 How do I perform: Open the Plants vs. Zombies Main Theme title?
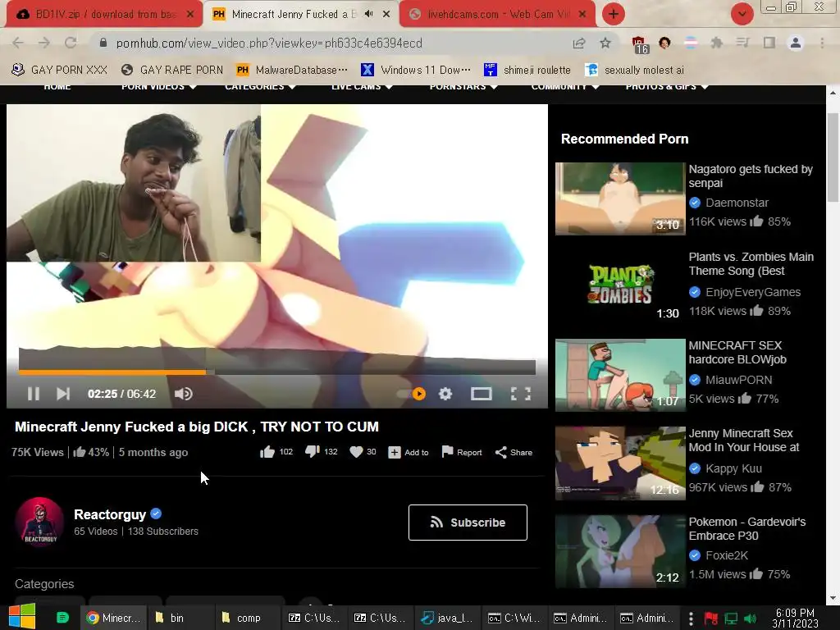point(751,263)
